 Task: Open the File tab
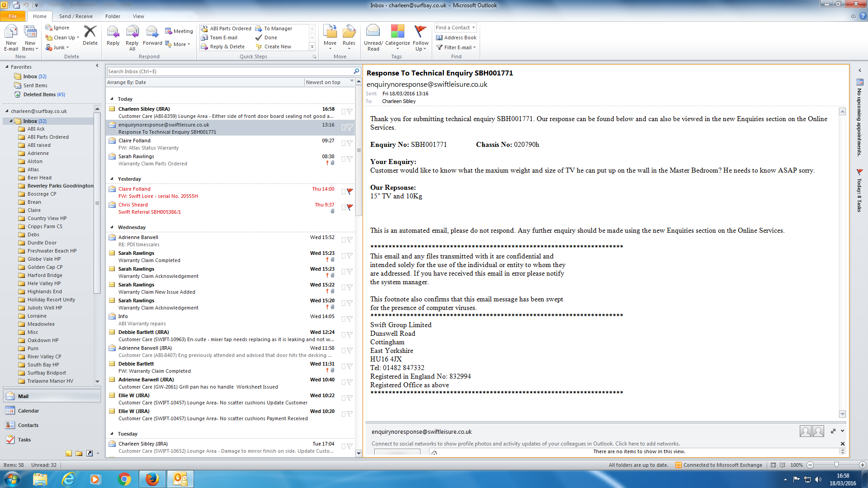click(x=13, y=16)
